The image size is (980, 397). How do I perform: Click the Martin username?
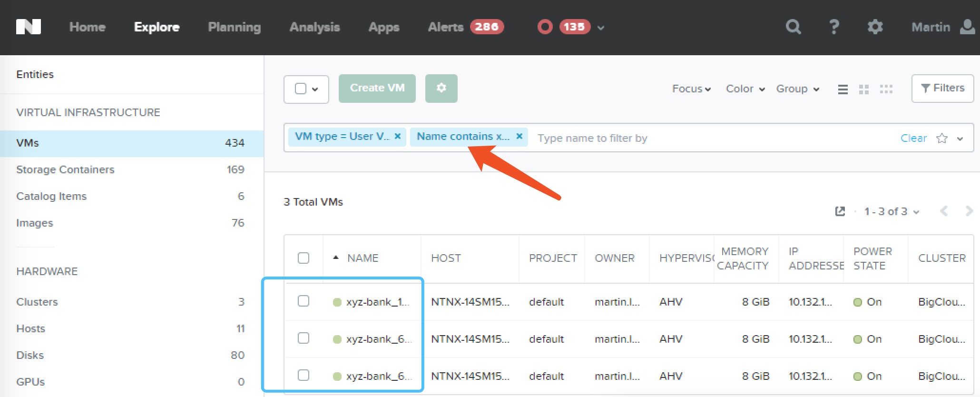coord(931,27)
